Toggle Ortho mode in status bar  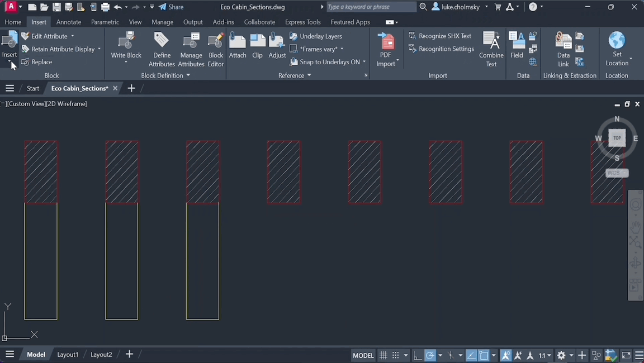click(x=417, y=355)
